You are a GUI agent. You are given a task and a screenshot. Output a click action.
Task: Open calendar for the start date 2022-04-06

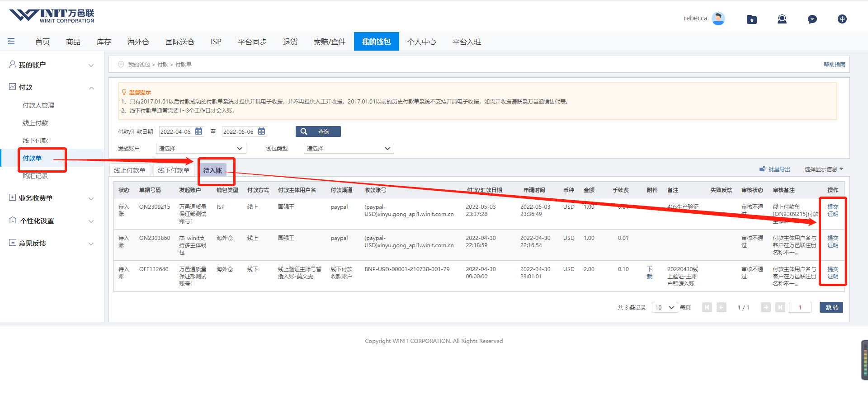198,131
